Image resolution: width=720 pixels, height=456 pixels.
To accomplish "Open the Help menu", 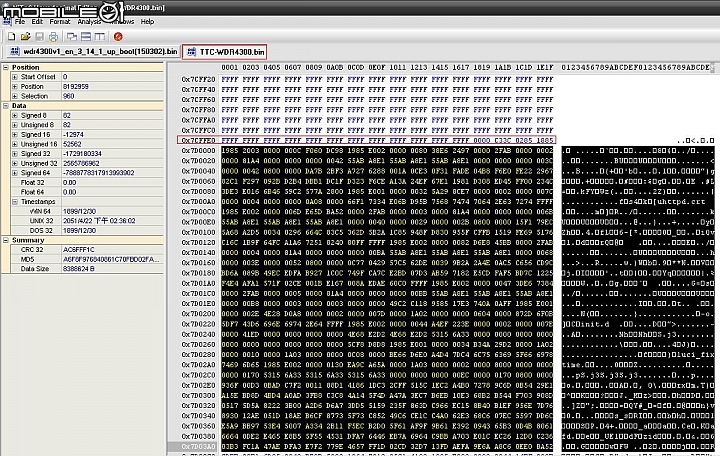I will tap(147, 22).
